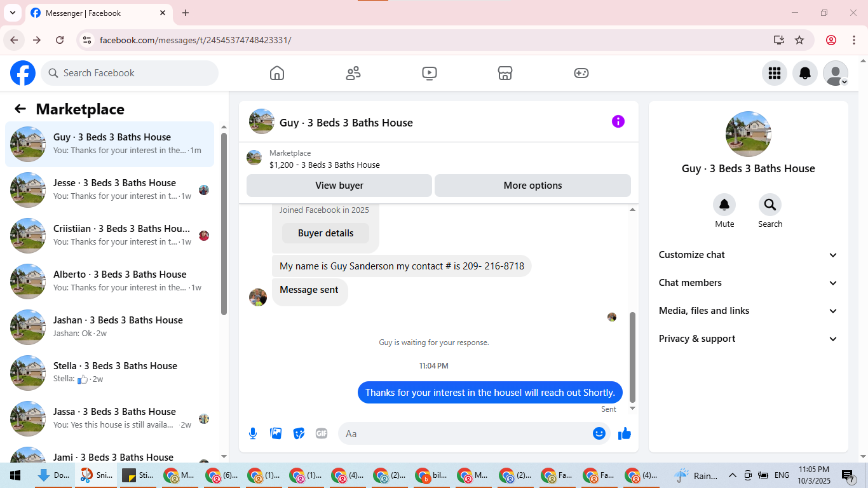Image resolution: width=868 pixels, height=488 pixels.
Task: Close the Messenger | Facebook browser tab
Action: tap(163, 13)
